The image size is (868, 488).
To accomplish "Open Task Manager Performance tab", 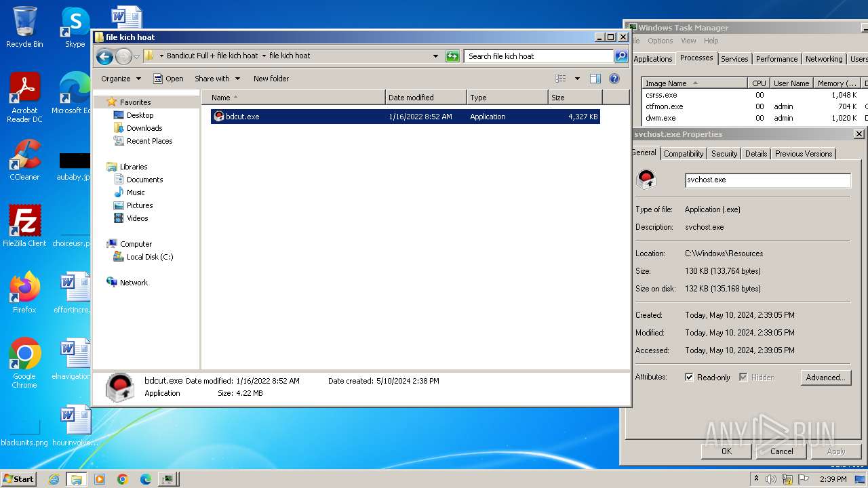I will 777,59.
